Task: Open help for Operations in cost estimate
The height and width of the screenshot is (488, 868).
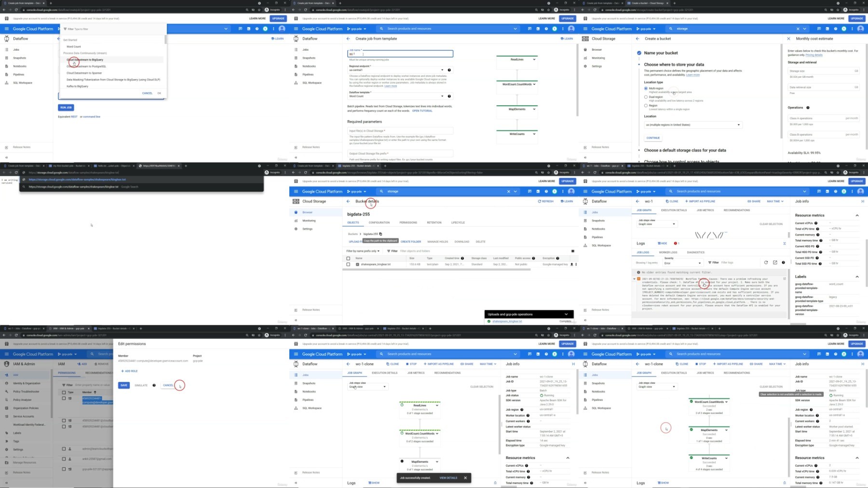Action: (x=808, y=108)
